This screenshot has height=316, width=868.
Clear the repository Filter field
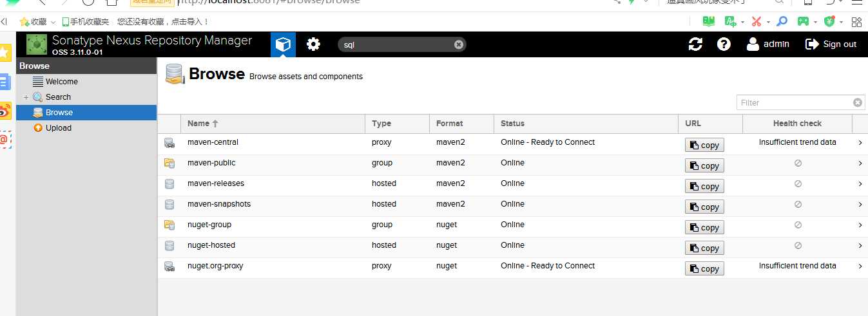click(x=858, y=102)
